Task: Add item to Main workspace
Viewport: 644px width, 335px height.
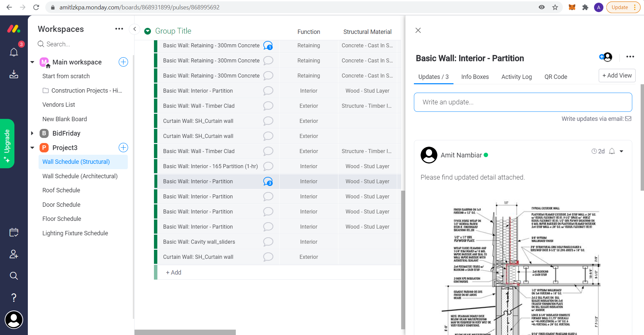Action: tap(123, 62)
